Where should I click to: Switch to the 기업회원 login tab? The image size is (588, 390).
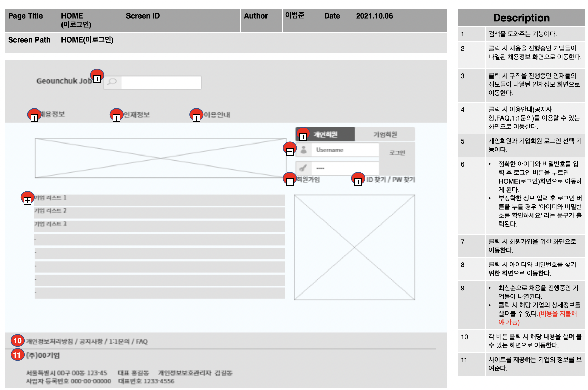tap(385, 134)
